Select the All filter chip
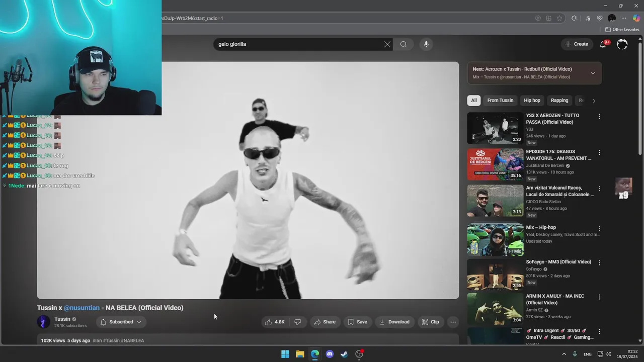The image size is (644, 362). pyautogui.click(x=474, y=101)
